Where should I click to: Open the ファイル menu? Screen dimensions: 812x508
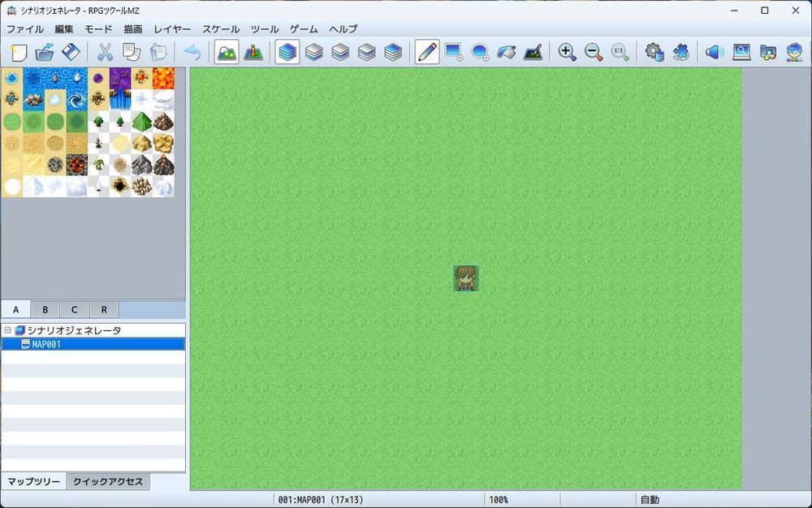point(25,29)
